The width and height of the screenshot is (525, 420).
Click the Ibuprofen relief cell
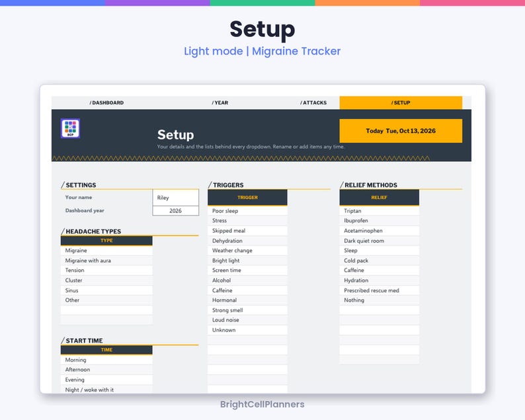(379, 221)
